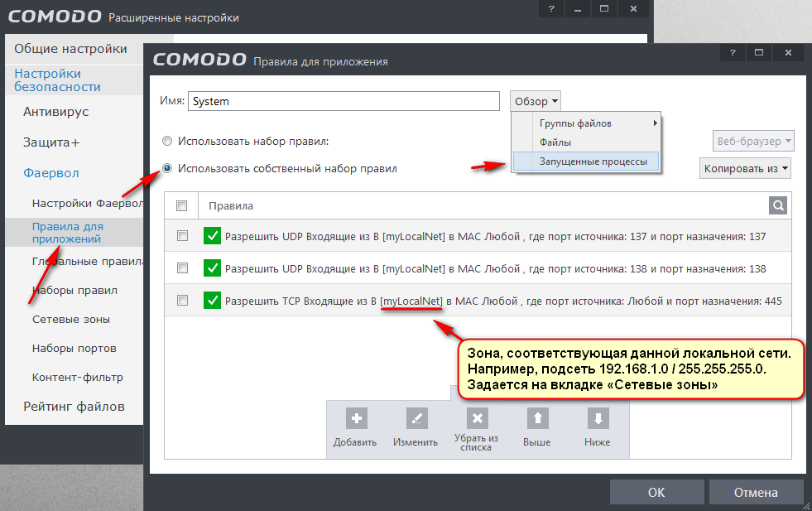Viewport: 812px width, 511px height.
Task: Click the Правила column header
Action: (231, 205)
